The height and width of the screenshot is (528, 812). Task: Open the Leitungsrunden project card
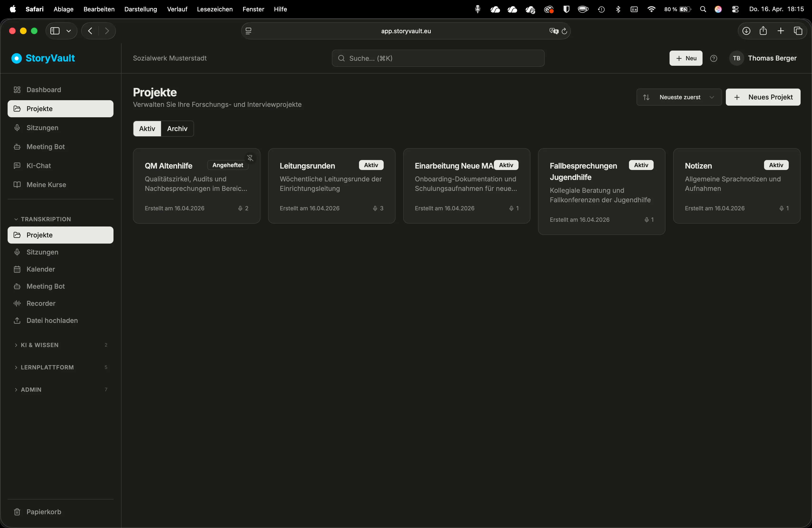point(331,186)
